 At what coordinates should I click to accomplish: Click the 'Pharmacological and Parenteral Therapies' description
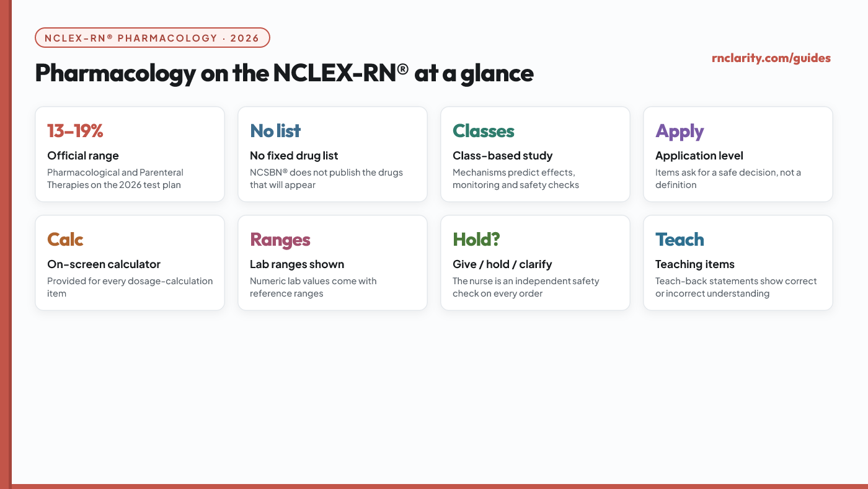(x=115, y=179)
